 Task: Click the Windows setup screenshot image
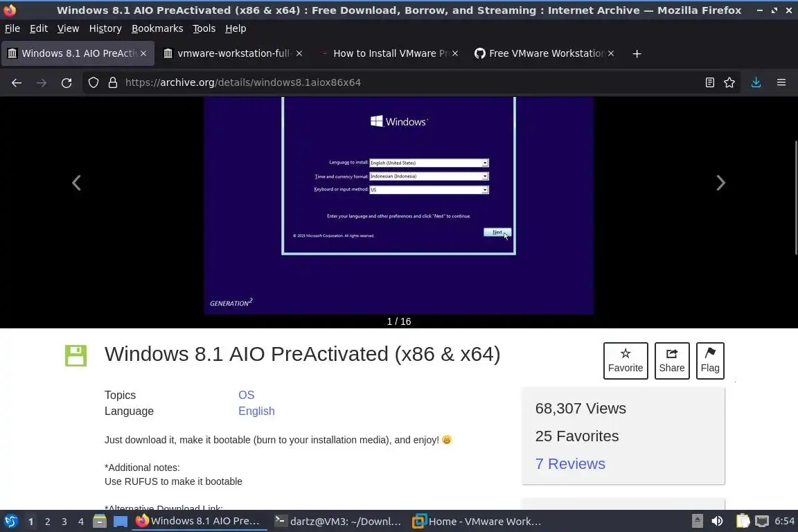click(x=398, y=206)
